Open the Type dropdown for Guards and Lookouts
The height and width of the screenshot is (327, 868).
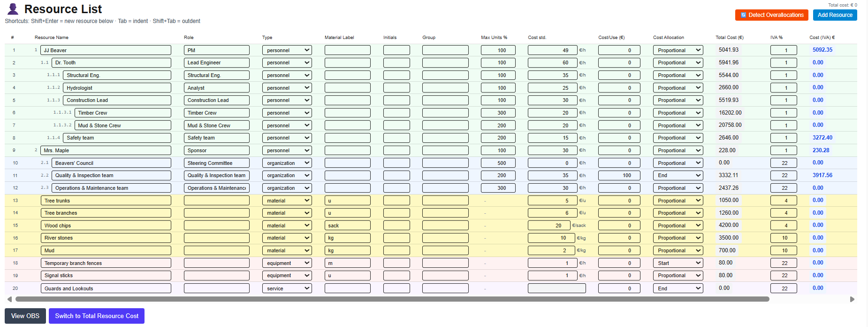[287, 288]
